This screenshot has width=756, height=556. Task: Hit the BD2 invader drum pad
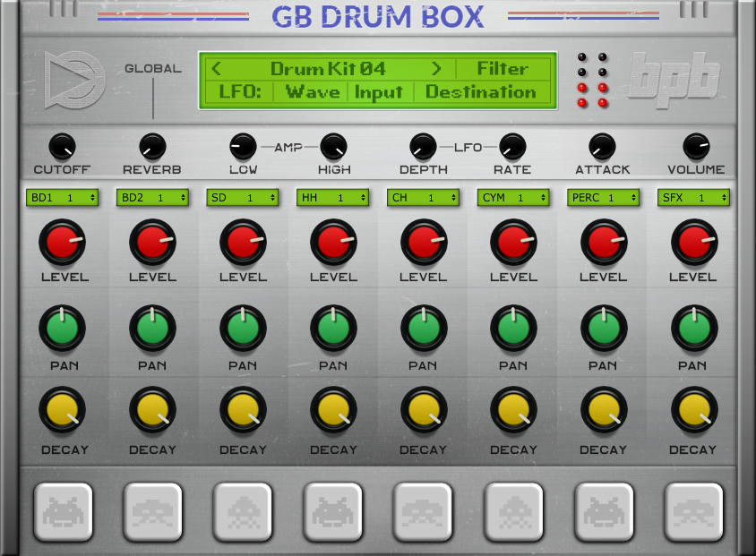point(153,511)
